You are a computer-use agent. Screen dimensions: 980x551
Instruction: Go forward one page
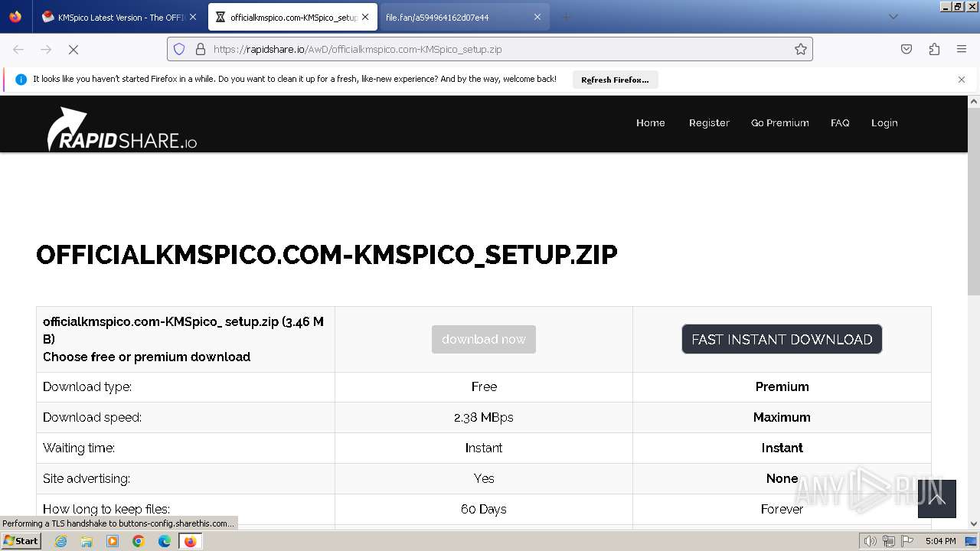point(46,49)
